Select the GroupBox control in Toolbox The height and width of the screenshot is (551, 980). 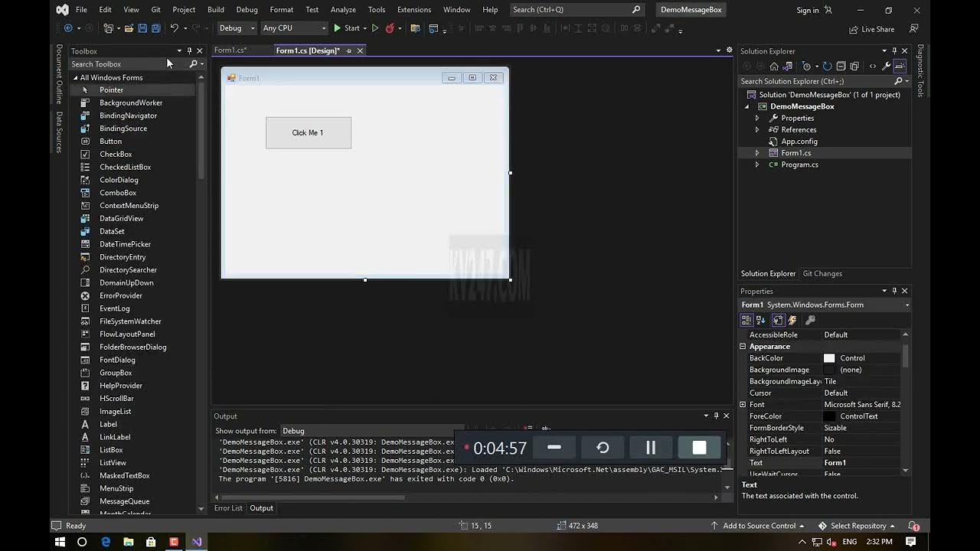[116, 373]
